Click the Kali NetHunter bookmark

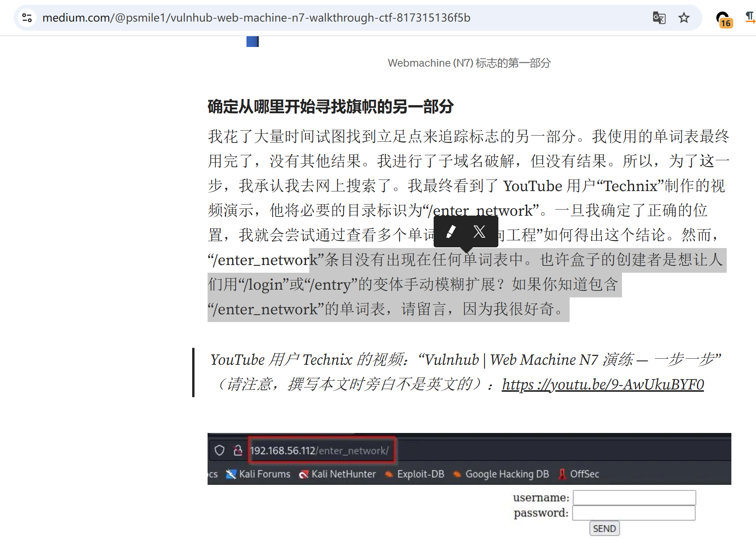coord(337,474)
